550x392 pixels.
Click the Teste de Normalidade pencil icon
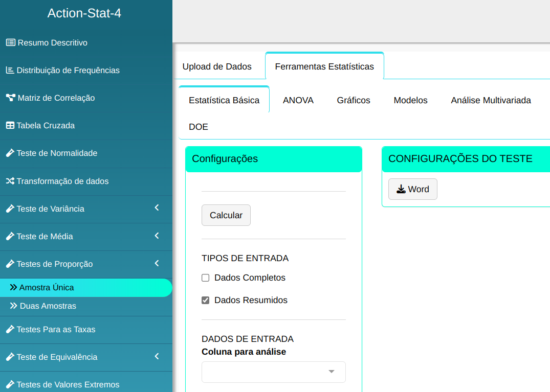coord(10,153)
